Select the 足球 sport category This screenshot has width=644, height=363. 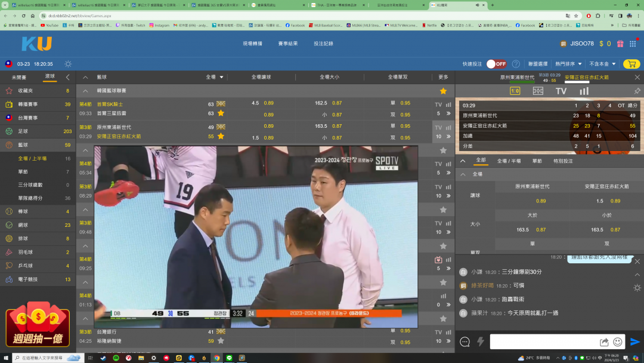pyautogui.click(x=38, y=131)
